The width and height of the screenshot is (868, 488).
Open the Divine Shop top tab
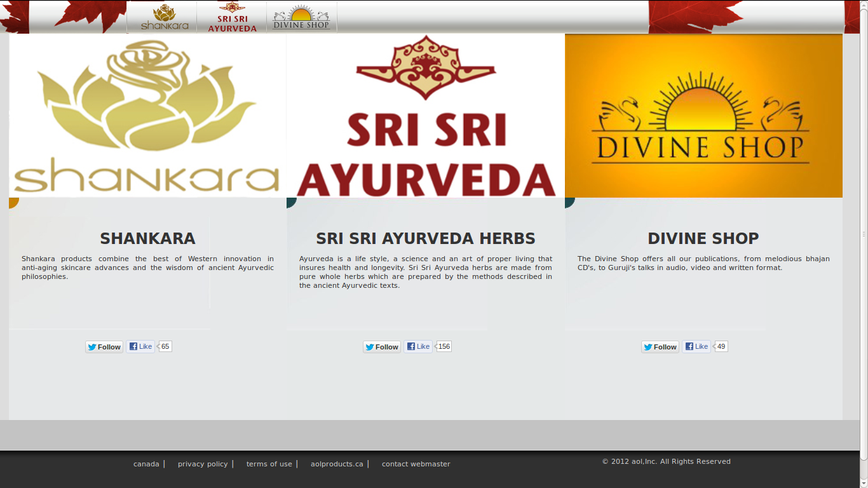[x=302, y=17]
